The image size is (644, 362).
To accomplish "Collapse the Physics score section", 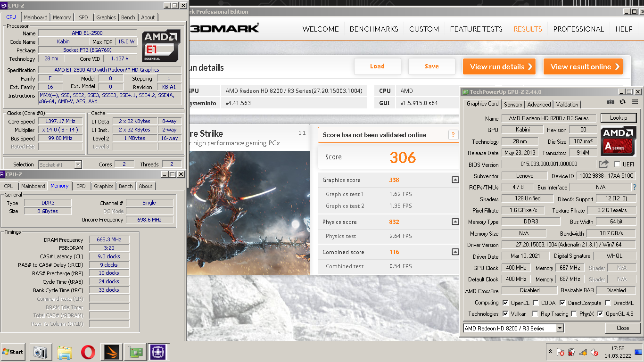I will tap(455, 222).
